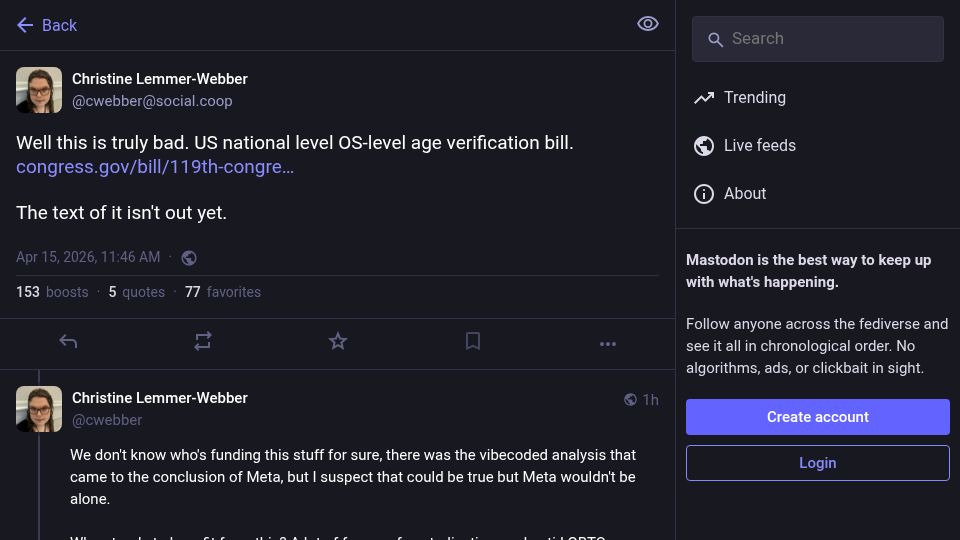Screen dimensions: 960x540
Task: Click the Trending arrow icon
Action: point(703,98)
